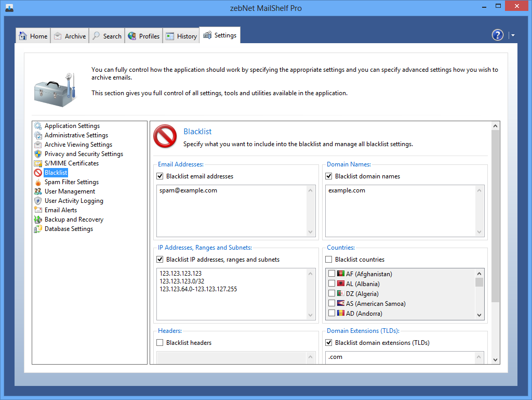Click the Backup and Recovery icon

point(38,220)
